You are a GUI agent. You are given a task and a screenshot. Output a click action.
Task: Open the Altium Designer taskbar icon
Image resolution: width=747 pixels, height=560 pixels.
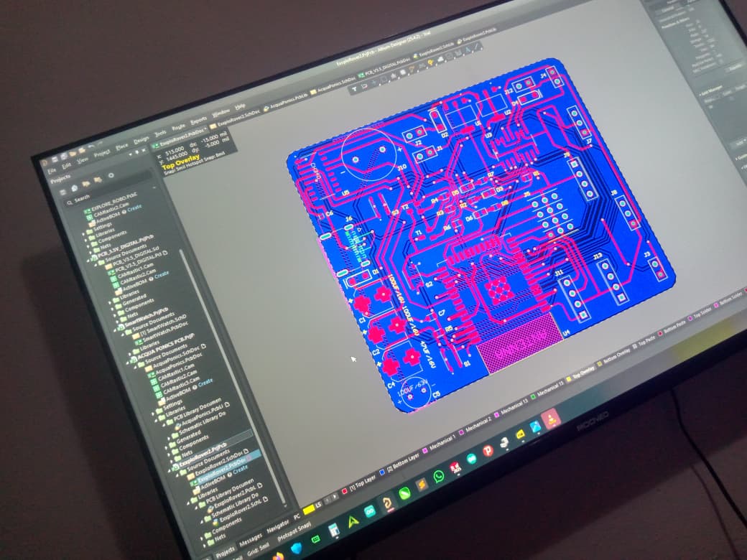pyautogui.click(x=388, y=503)
